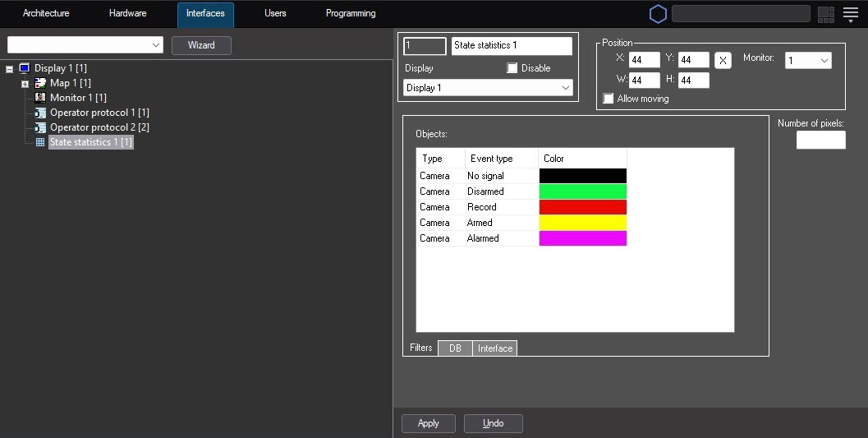
Task: Click the State statistics 1 grid icon
Action: 40,142
